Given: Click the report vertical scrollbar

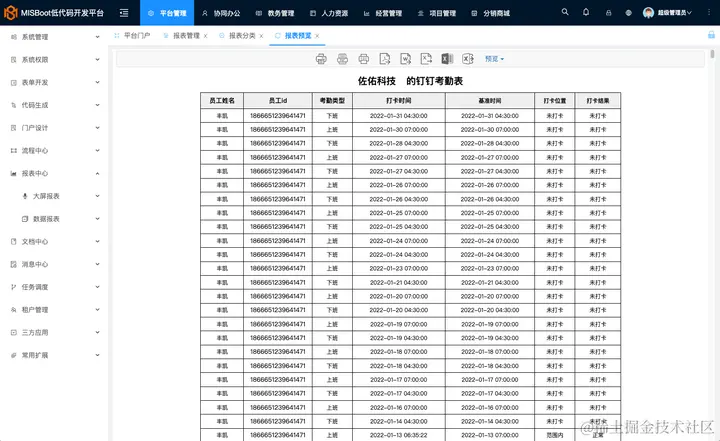Looking at the screenshot, I should (712, 54).
